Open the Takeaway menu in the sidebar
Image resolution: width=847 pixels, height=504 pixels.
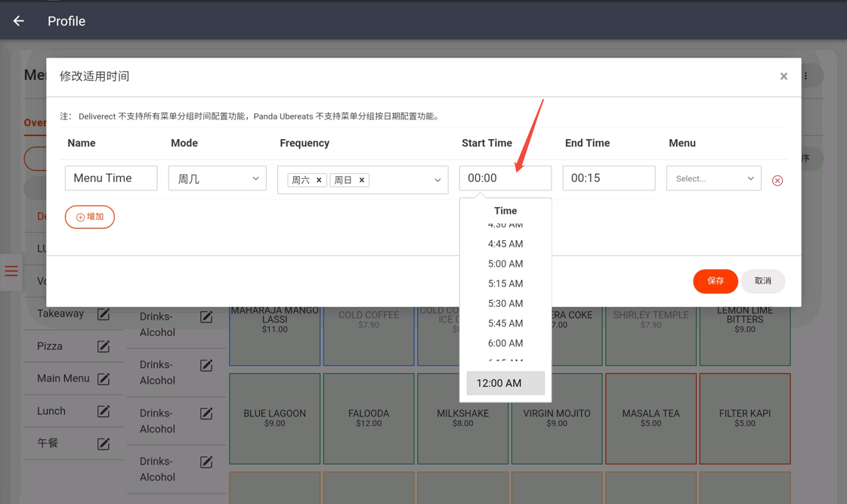(x=60, y=314)
